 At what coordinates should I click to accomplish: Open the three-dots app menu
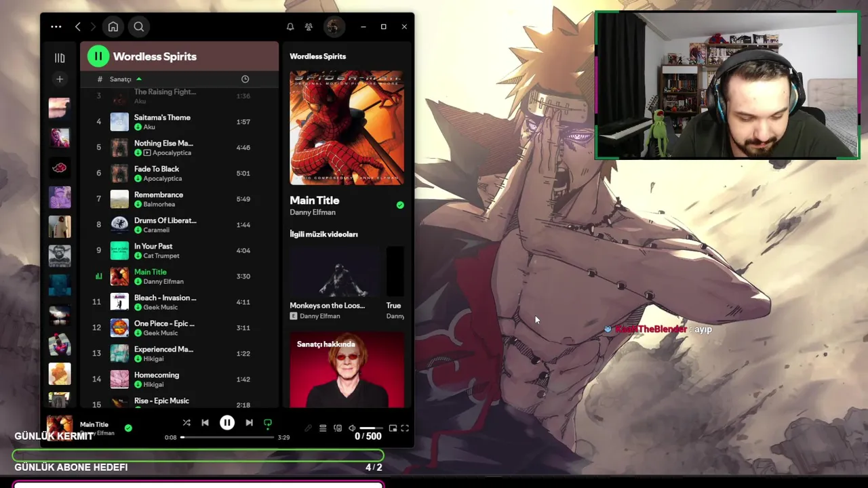pyautogui.click(x=56, y=27)
